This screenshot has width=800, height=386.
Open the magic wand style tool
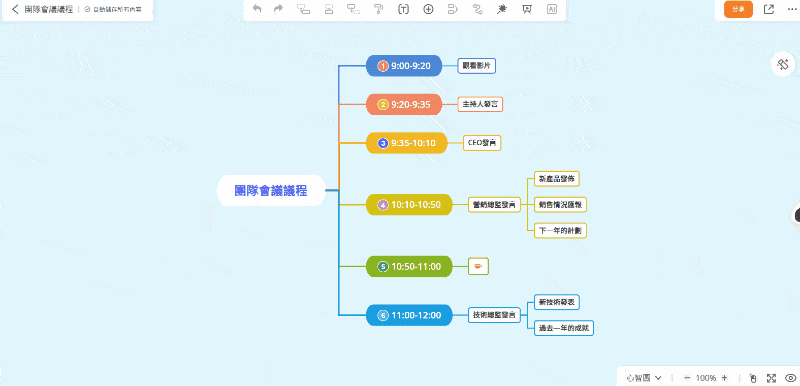[502, 9]
